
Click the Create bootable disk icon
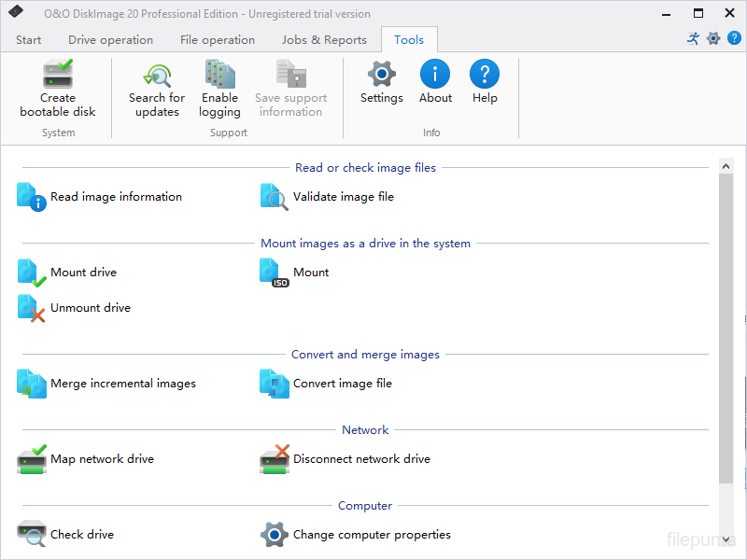point(58,75)
